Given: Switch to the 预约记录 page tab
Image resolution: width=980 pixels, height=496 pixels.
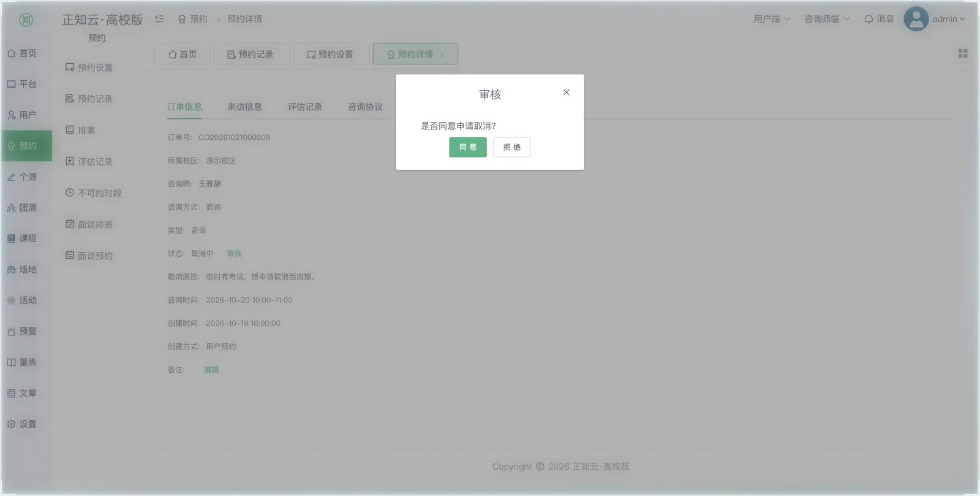Looking at the screenshot, I should click(x=251, y=54).
